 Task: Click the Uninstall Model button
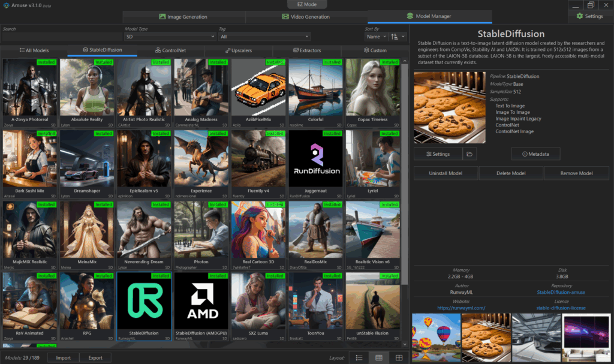click(x=446, y=173)
